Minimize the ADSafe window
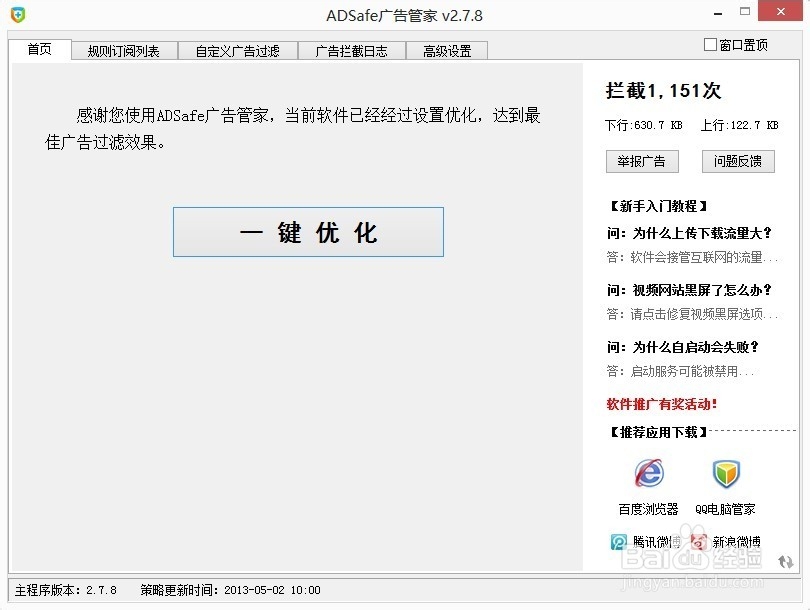This screenshot has height=610, width=810. [718, 13]
